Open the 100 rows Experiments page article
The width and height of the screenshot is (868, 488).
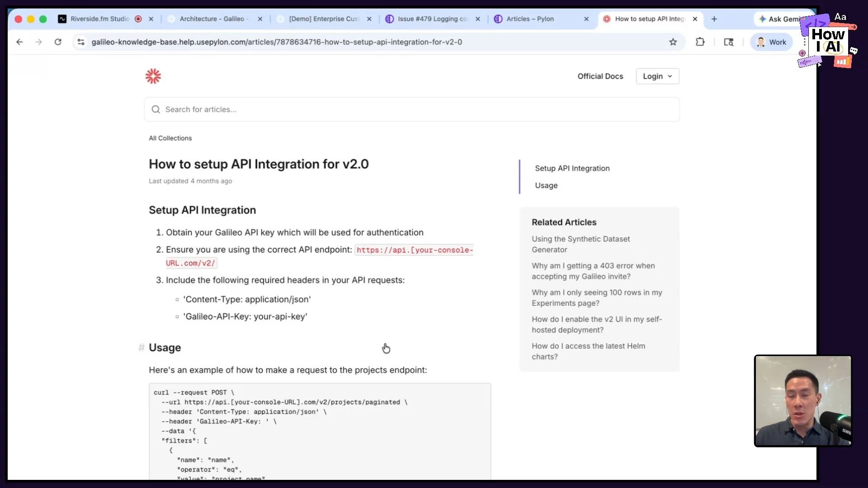(x=597, y=298)
